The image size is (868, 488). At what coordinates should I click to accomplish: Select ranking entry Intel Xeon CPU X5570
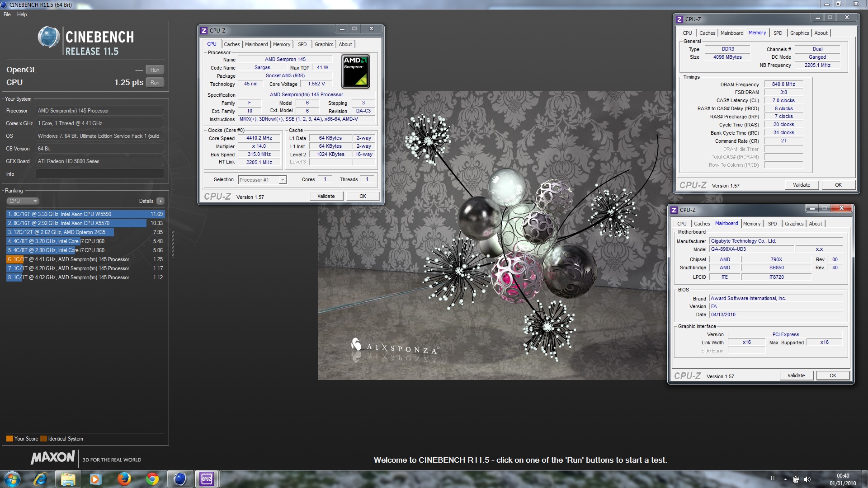(x=85, y=223)
